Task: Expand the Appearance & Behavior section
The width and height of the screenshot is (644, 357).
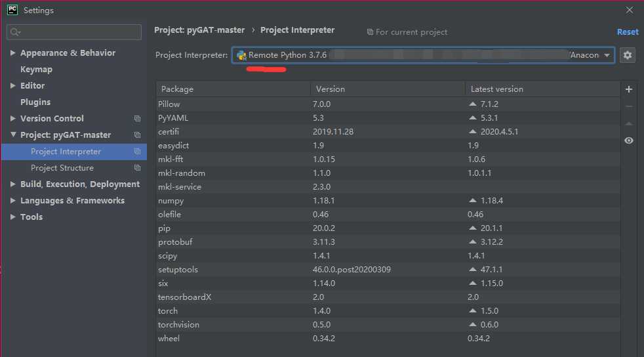Action: pos(13,53)
